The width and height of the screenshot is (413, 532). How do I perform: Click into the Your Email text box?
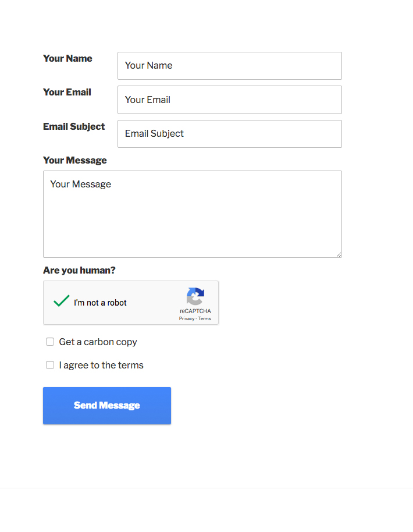229,100
